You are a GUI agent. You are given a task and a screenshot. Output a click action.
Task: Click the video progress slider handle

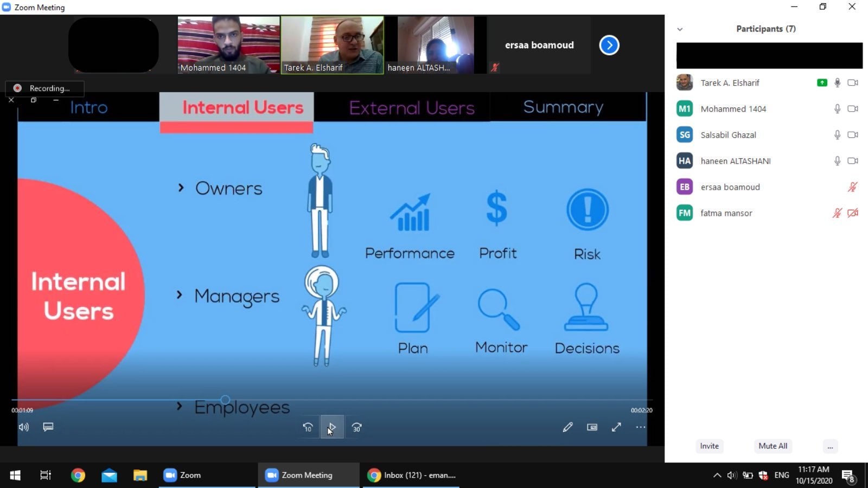(225, 400)
